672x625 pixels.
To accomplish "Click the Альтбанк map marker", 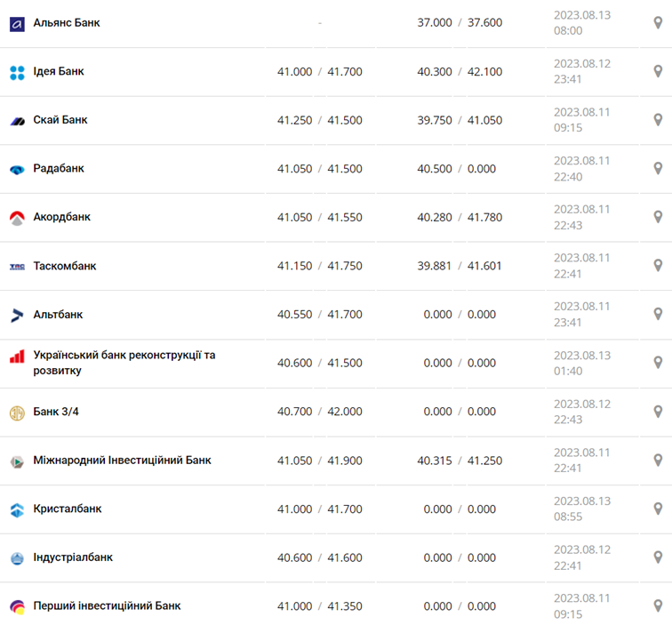I will (658, 314).
